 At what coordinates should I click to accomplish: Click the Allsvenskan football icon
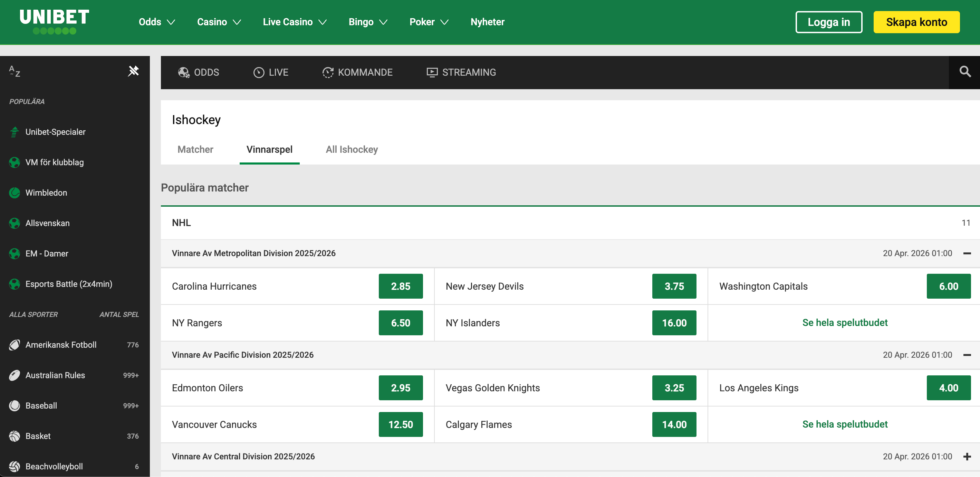(15, 223)
